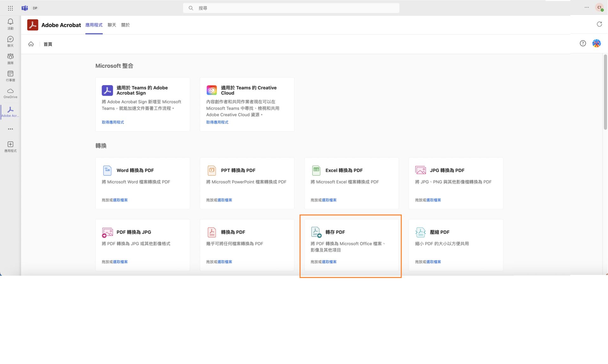
Task: Click the 轉存 PDF export icon
Action: coord(316,232)
